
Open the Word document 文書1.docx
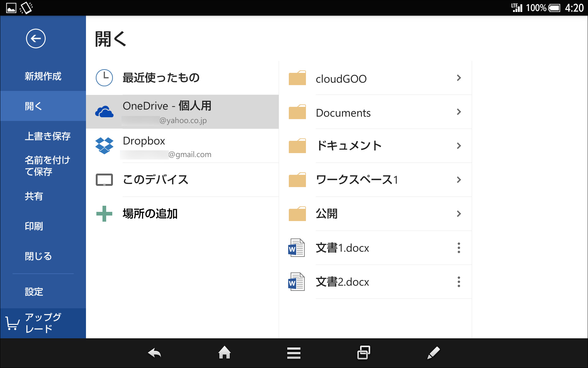[x=343, y=248]
